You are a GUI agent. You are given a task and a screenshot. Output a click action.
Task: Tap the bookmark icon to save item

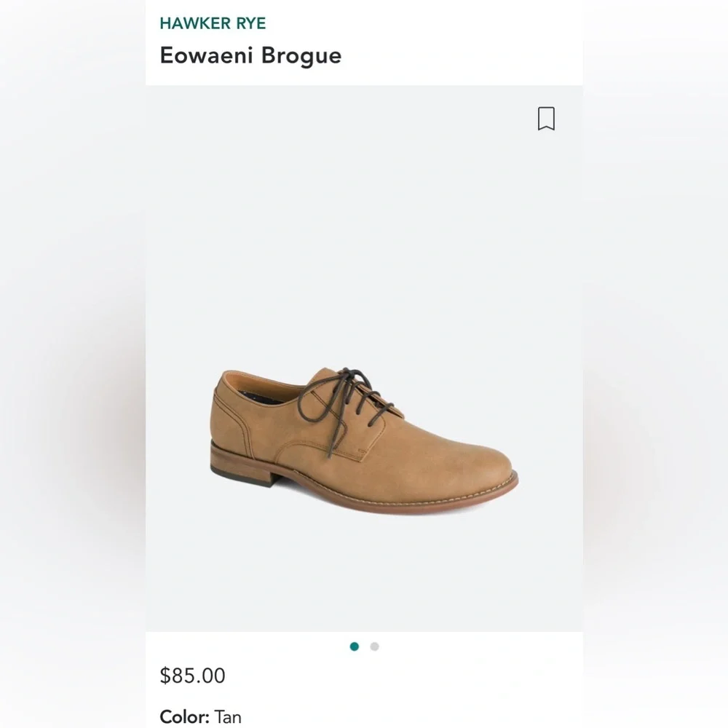point(546,119)
